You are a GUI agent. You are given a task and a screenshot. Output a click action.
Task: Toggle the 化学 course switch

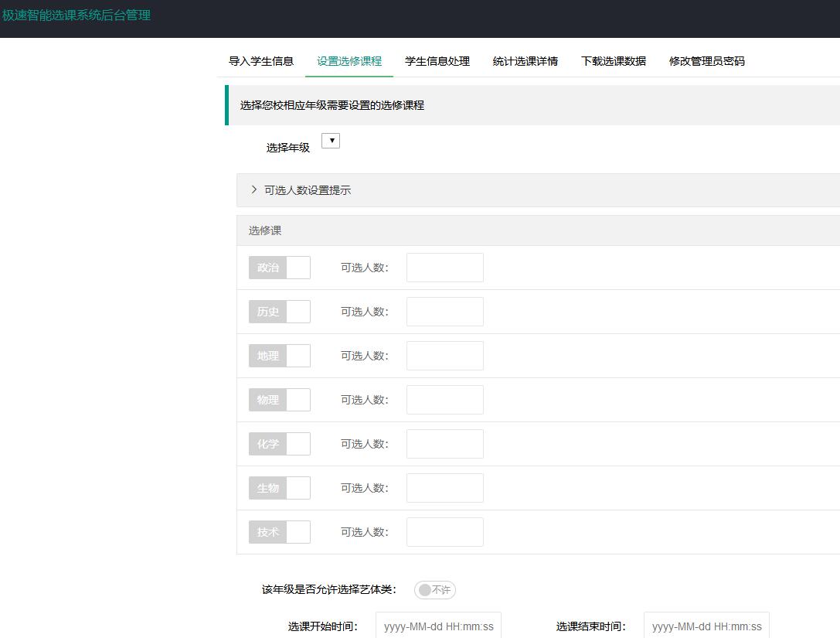[x=279, y=444]
